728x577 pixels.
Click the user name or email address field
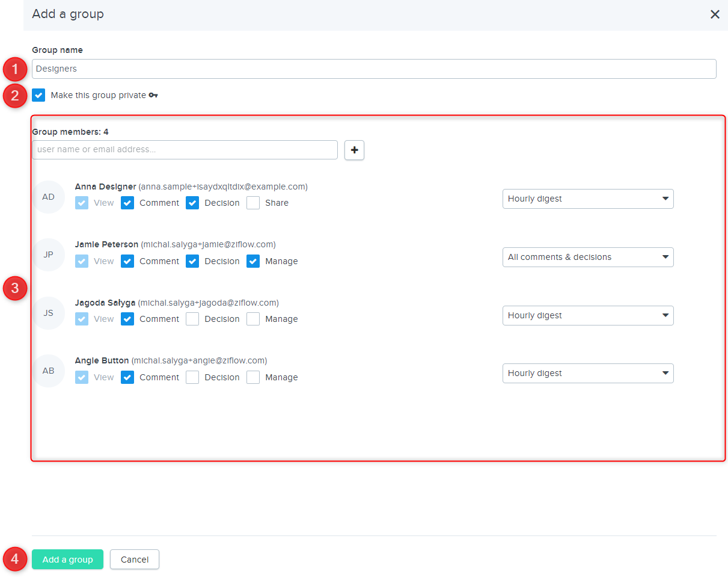coord(185,150)
